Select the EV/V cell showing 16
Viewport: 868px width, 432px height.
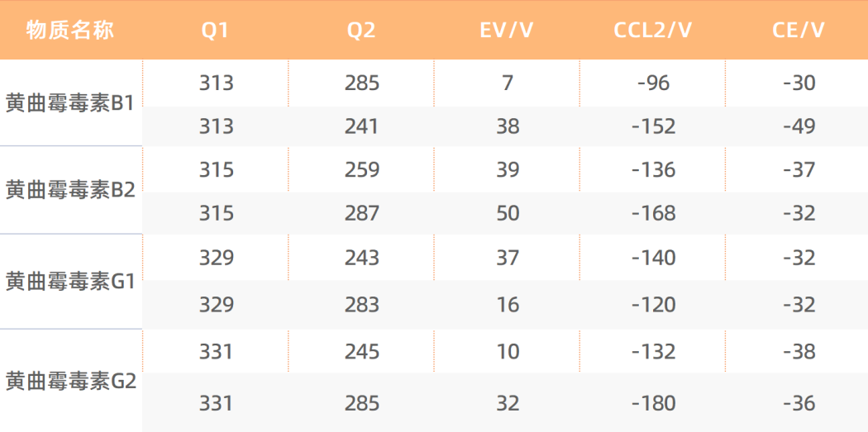507,305
